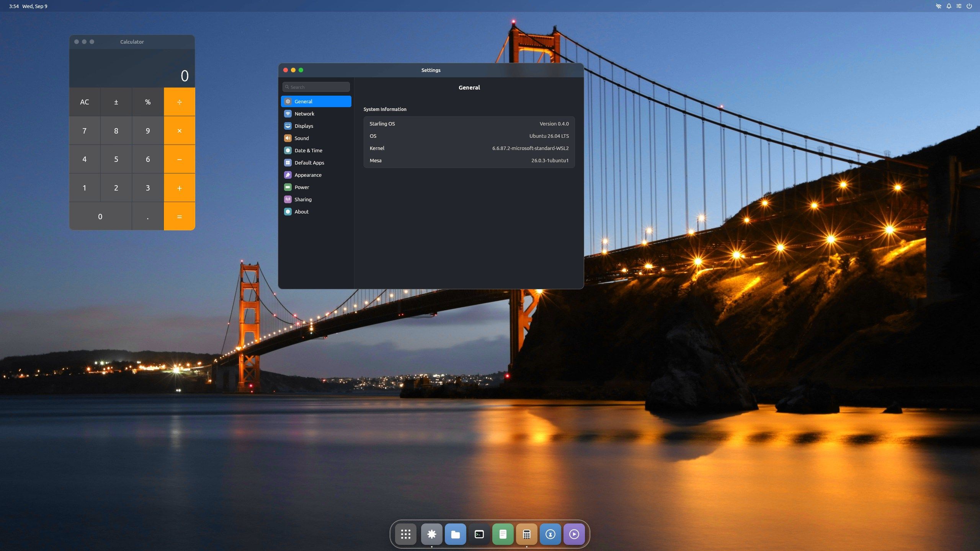This screenshot has height=551, width=980.
Task: Click the Mesa 26.0.3-1ubuntu1 value
Action: (x=550, y=160)
